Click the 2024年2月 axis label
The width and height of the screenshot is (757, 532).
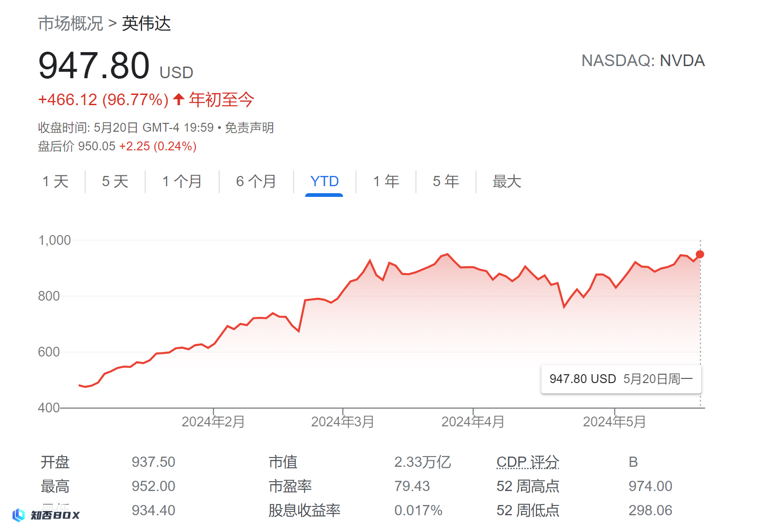[x=213, y=422]
